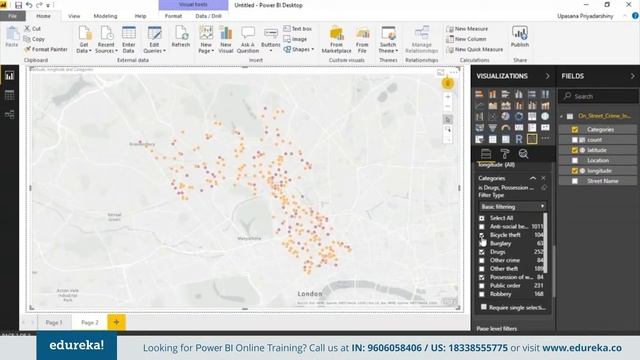
Task: Uncheck the Drugs filter checkbox
Action: [x=482, y=252]
